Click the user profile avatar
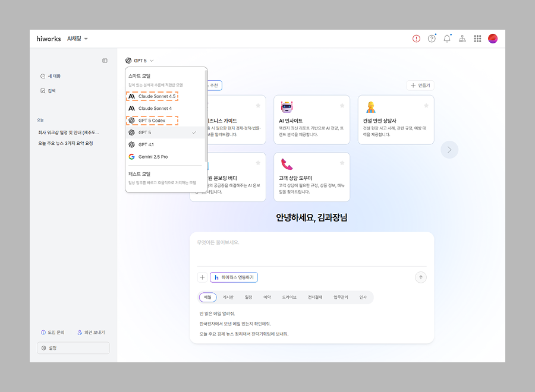 (493, 39)
